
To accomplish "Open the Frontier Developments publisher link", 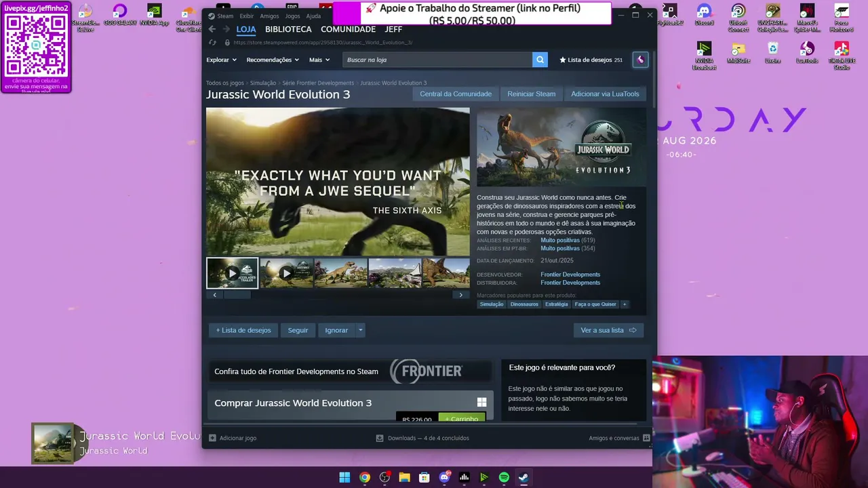I will coord(570,283).
